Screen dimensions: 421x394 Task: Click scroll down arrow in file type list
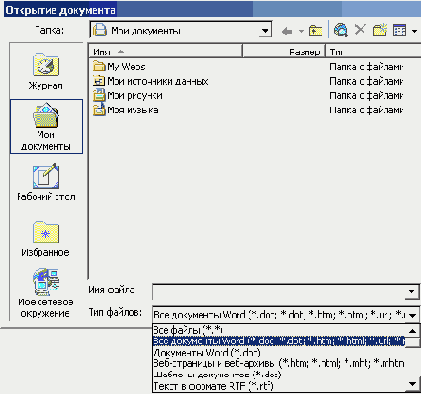413,384
